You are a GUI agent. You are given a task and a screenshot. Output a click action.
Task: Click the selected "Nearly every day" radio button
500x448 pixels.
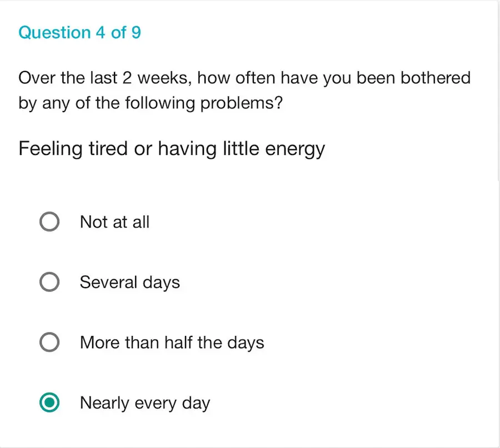point(49,403)
